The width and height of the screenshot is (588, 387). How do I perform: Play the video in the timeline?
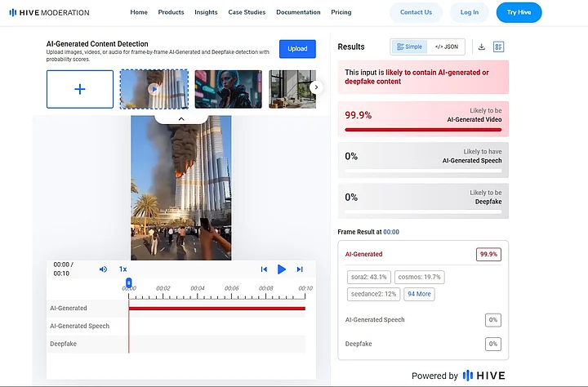click(x=282, y=269)
